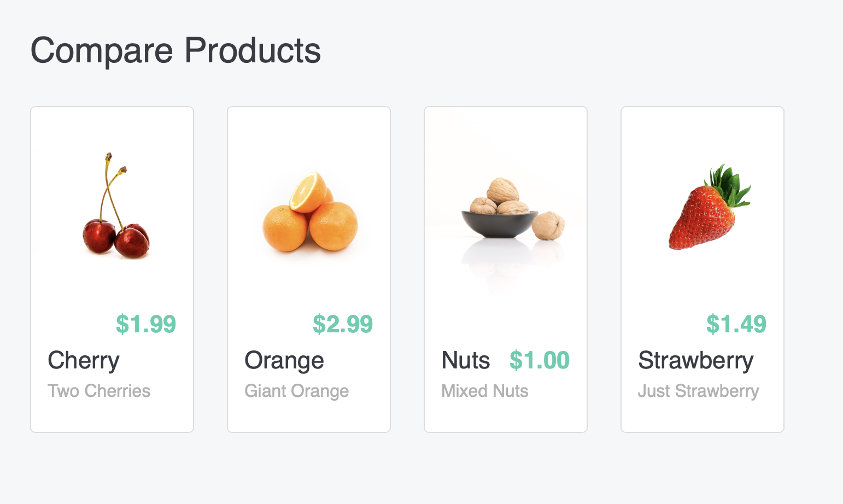Select the Nuts product title
Screen dimensions: 843x504
coord(466,361)
